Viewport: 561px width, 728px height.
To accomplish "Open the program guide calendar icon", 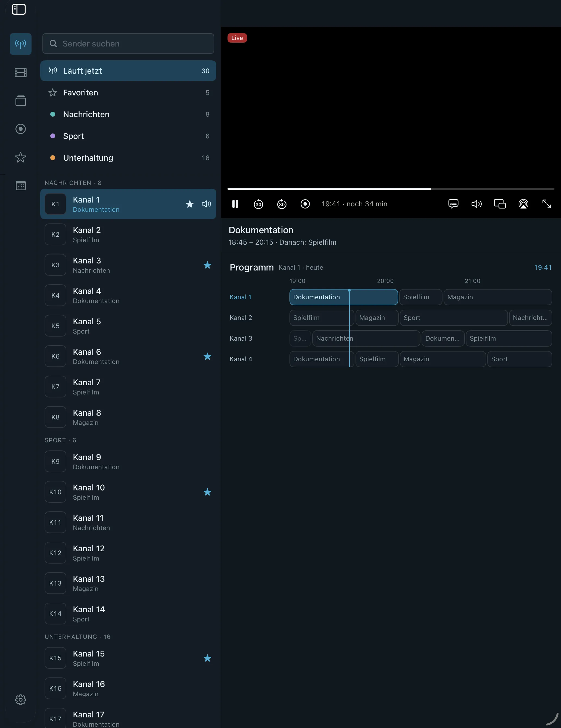I will [x=21, y=186].
